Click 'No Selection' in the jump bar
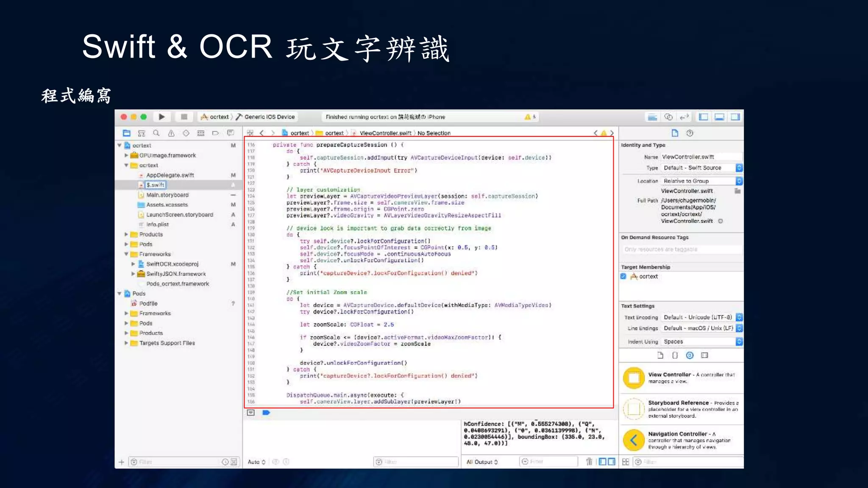Viewport: 868px width, 488px height. click(434, 133)
